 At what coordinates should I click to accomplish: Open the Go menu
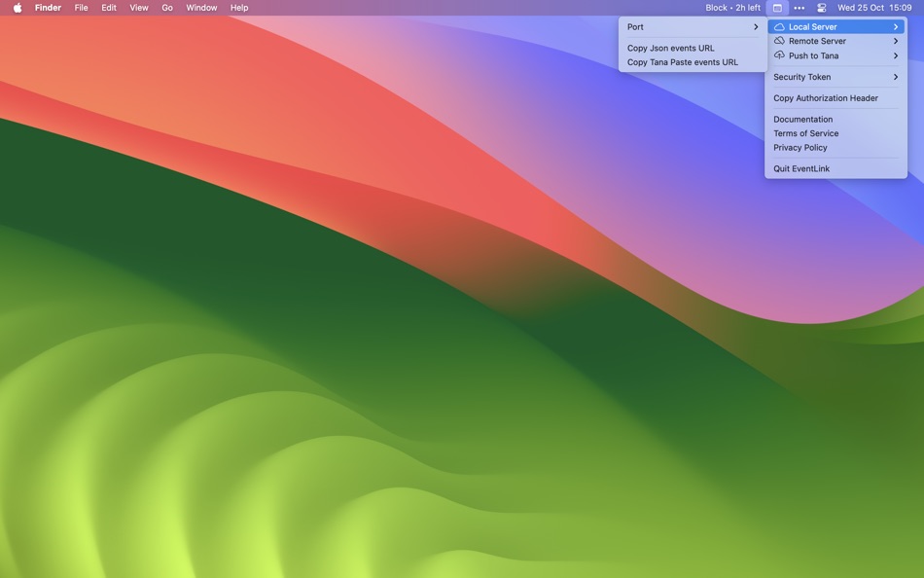[167, 8]
